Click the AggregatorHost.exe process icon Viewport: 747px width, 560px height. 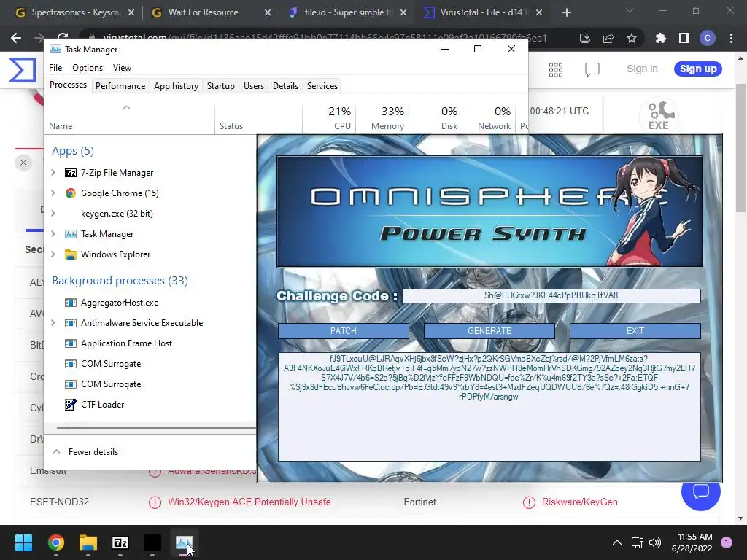click(x=71, y=303)
